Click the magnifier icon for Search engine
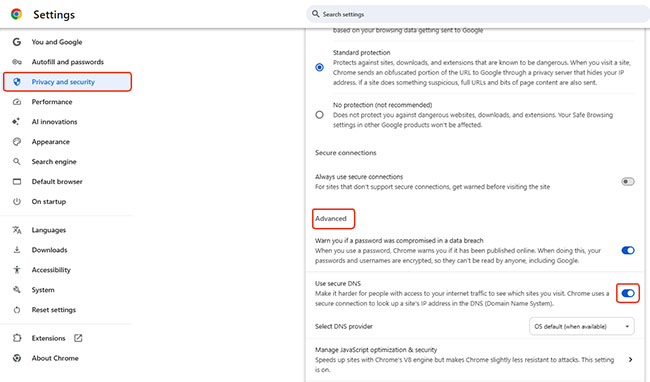The width and height of the screenshot is (650, 382). point(17,162)
